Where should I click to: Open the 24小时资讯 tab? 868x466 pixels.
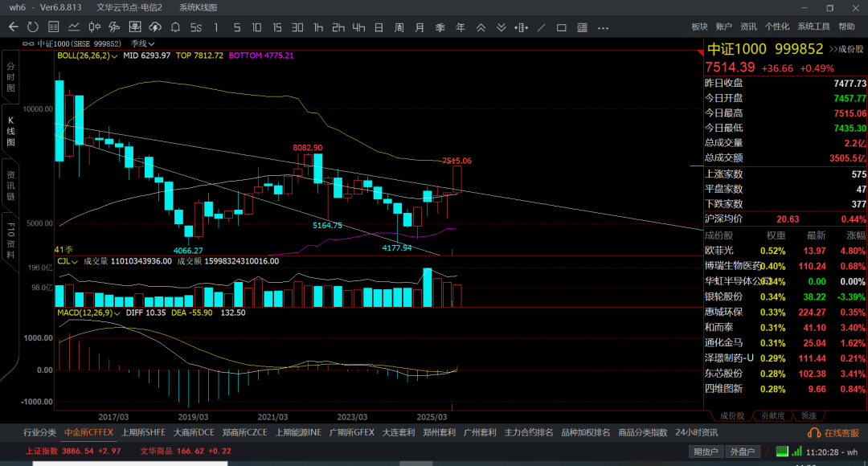[x=696, y=433]
